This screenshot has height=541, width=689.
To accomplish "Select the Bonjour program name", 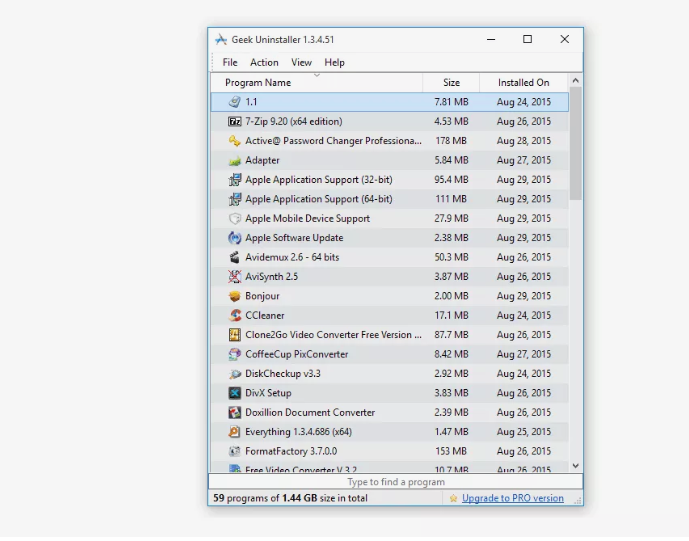I will (262, 296).
